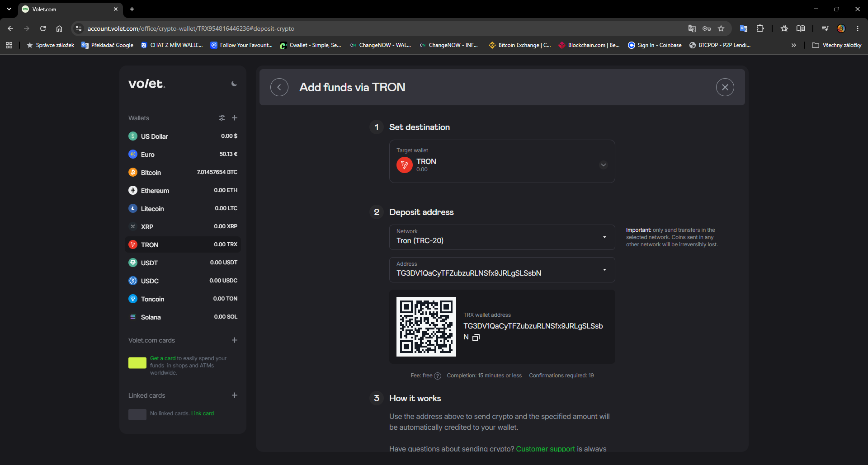This screenshot has height=465, width=868.
Task: Reload the page in browser
Action: tap(43, 28)
